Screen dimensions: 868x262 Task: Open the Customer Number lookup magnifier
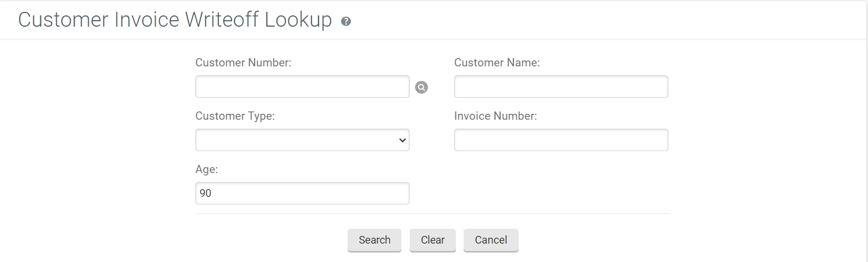coord(421,87)
